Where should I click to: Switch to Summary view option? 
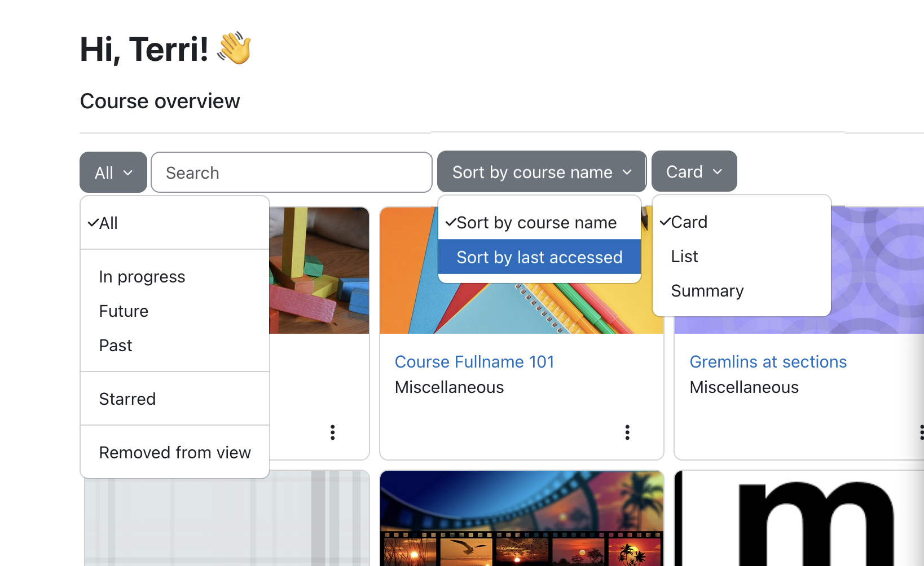point(741,291)
